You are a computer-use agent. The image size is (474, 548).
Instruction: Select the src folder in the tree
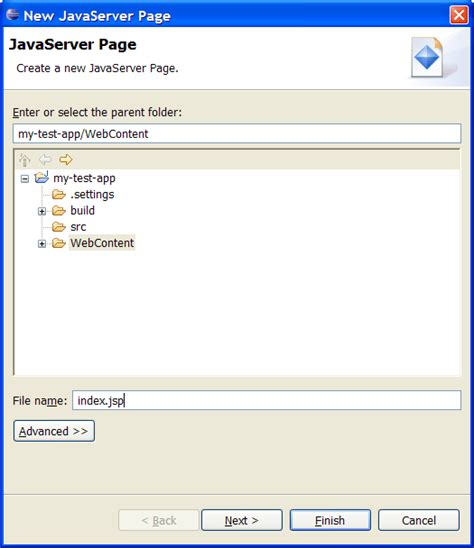[x=78, y=227]
